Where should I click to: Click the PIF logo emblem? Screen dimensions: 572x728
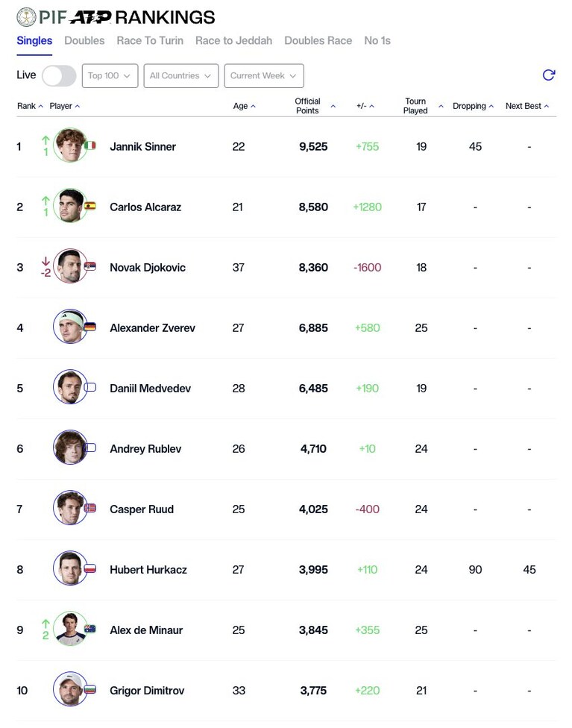tap(26, 17)
